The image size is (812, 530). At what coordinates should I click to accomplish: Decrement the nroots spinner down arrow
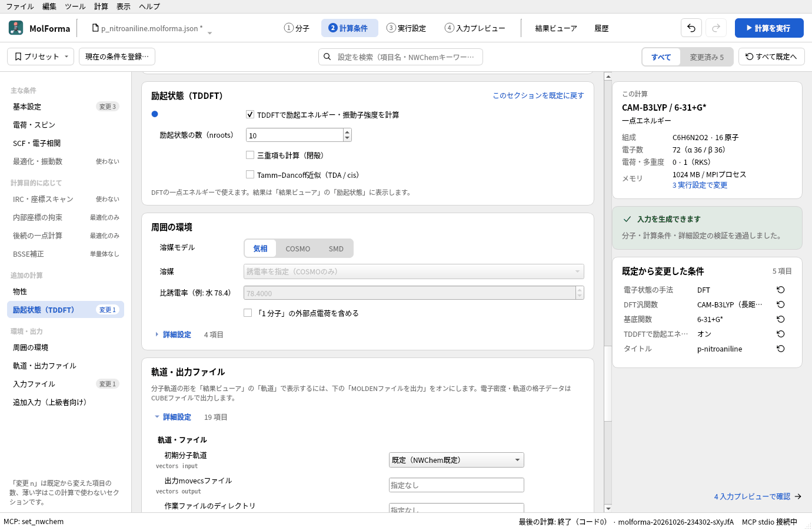pyautogui.click(x=347, y=138)
